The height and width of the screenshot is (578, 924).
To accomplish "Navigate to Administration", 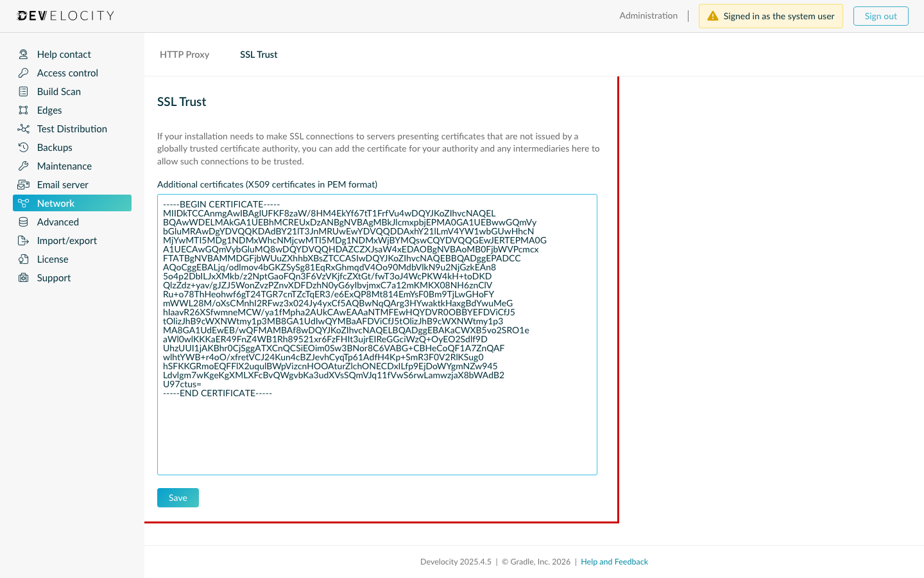I will [648, 15].
